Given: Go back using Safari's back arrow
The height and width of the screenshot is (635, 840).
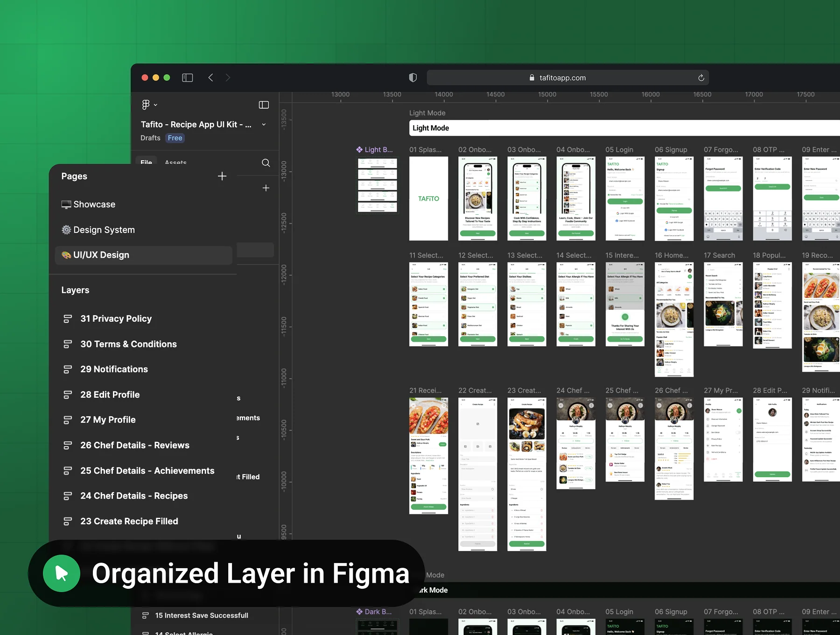Looking at the screenshot, I should [211, 78].
